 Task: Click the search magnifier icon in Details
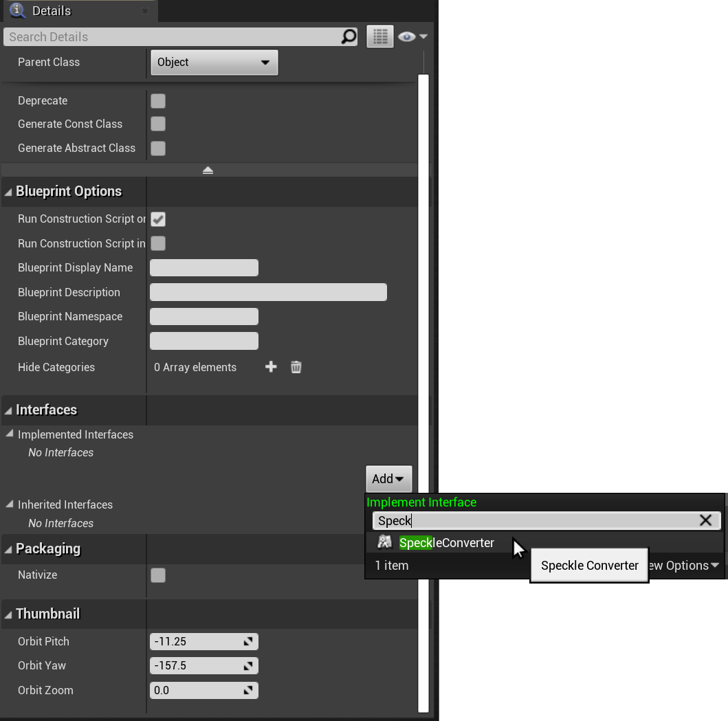(349, 36)
